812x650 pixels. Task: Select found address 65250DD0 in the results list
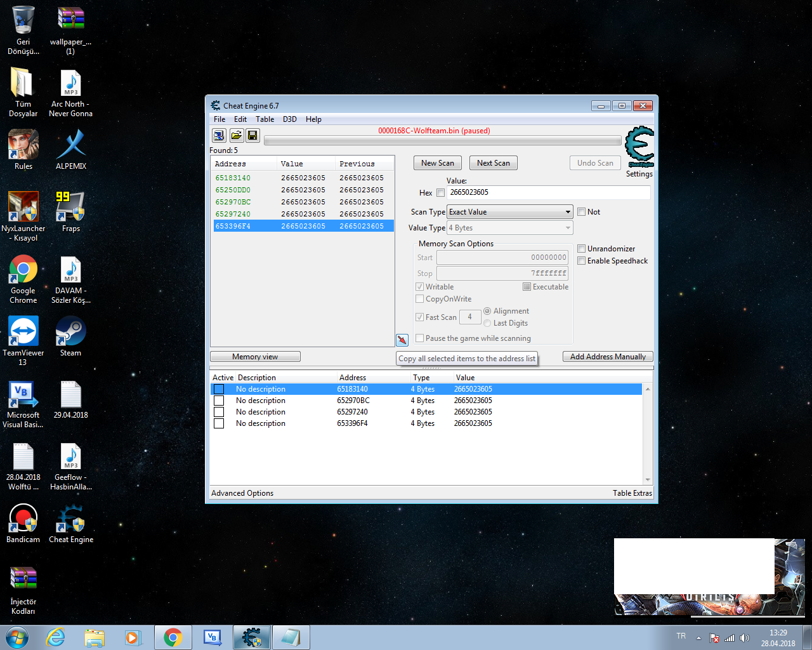(x=303, y=190)
